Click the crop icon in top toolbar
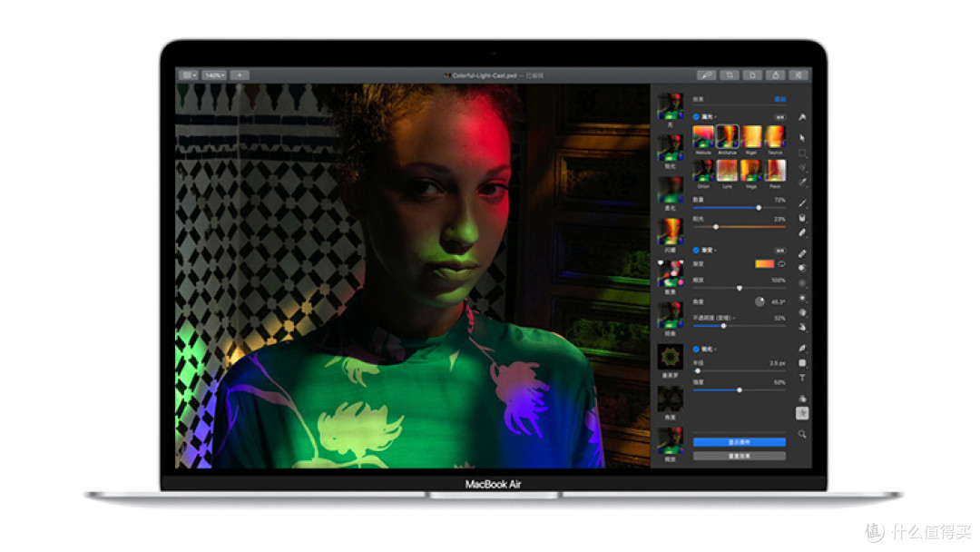The height and width of the screenshot is (552, 980). 730,75
